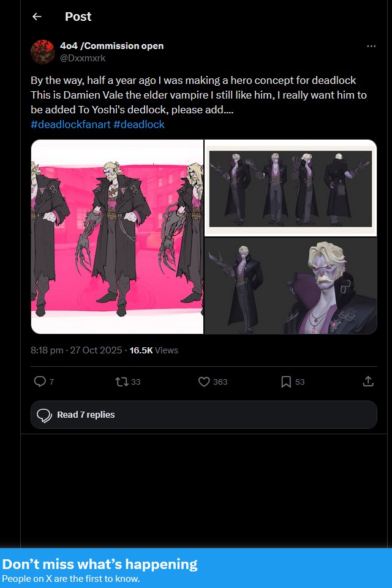Open the 4o4 profile avatar
This screenshot has width=392, height=588.
click(43, 51)
